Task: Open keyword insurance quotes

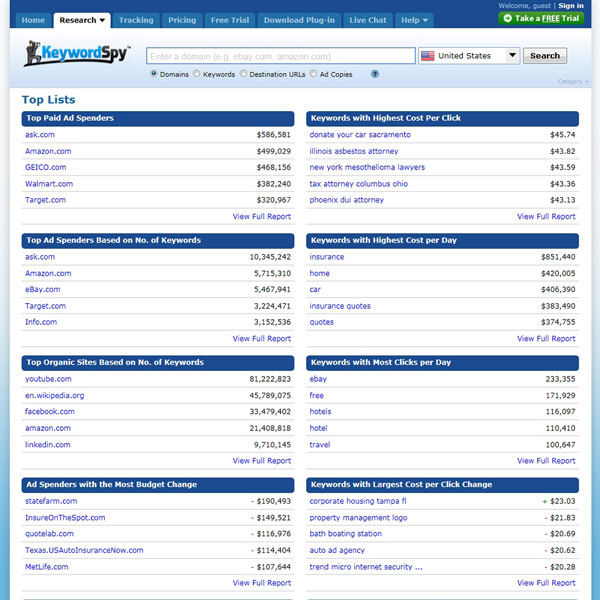Action: coord(340,306)
